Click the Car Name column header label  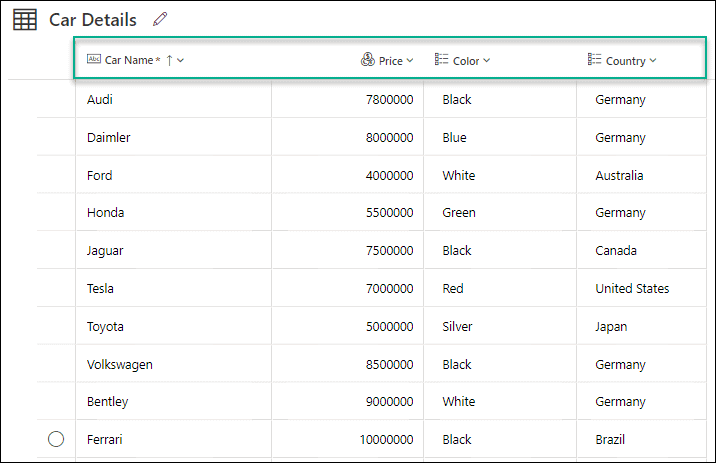(x=129, y=60)
